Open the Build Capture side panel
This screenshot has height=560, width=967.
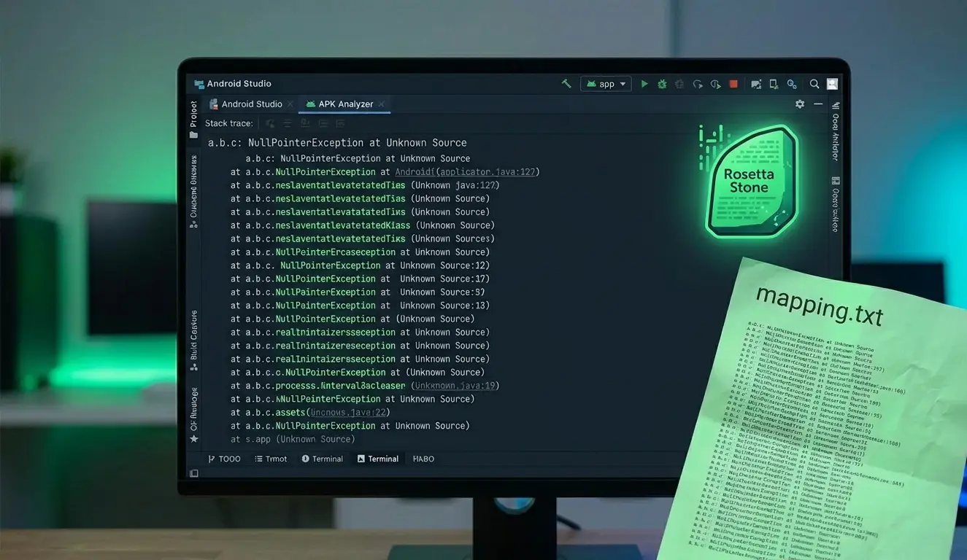(x=193, y=335)
